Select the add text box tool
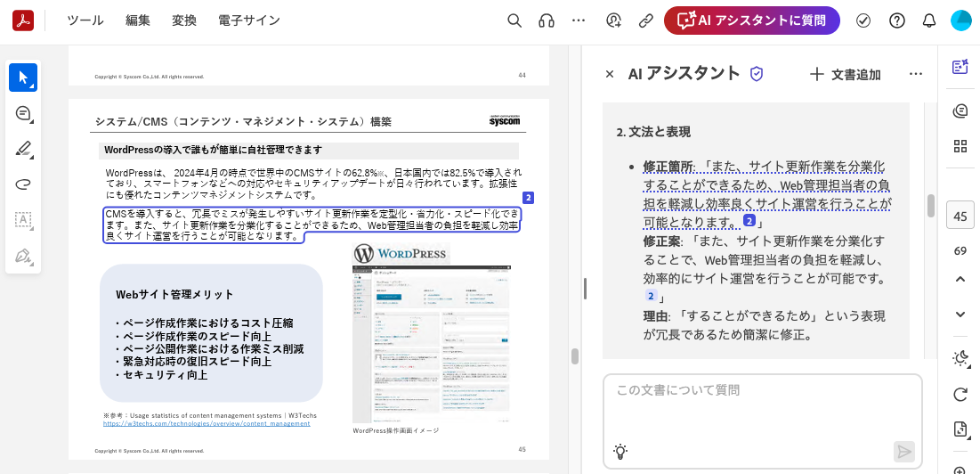Image resolution: width=980 pixels, height=474 pixels. (23, 220)
